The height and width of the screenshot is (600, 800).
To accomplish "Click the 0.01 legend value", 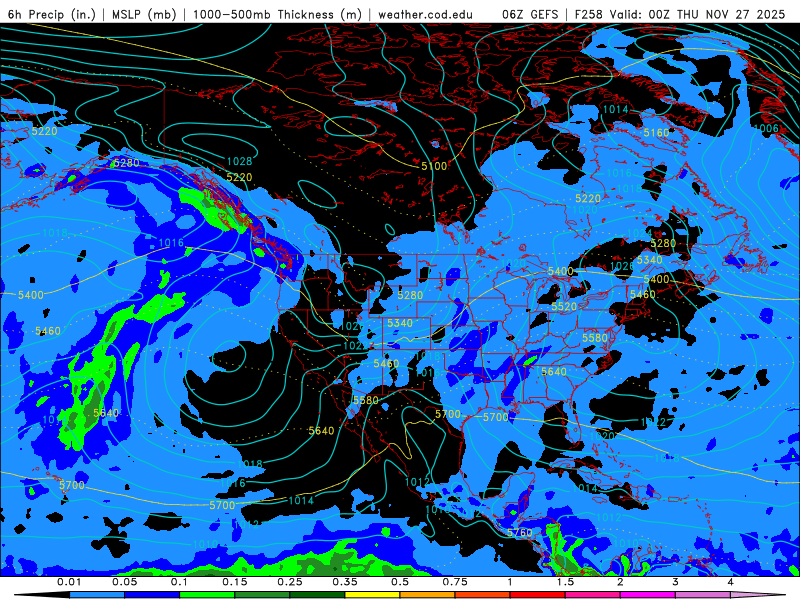I will point(69,582).
